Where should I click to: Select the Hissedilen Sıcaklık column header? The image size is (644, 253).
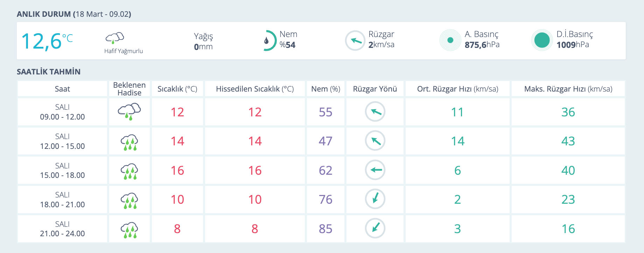pos(255,89)
